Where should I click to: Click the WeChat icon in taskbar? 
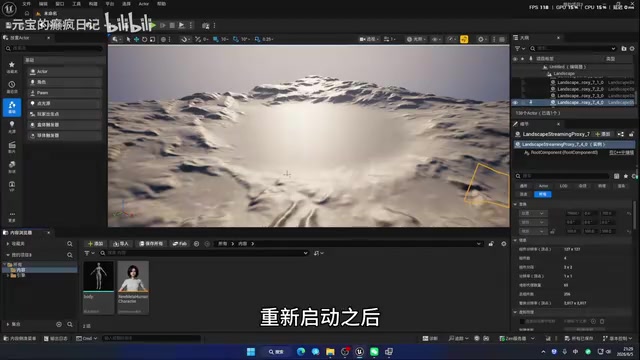tap(374, 351)
